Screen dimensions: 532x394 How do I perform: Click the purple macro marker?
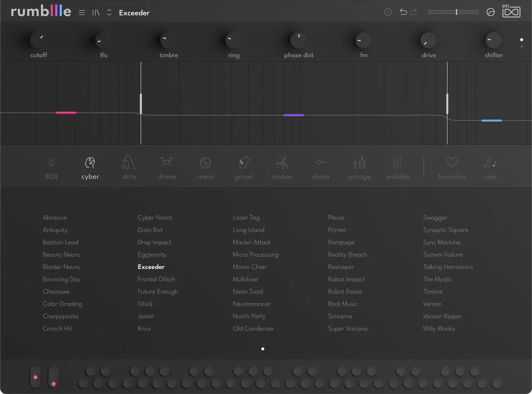(293, 115)
